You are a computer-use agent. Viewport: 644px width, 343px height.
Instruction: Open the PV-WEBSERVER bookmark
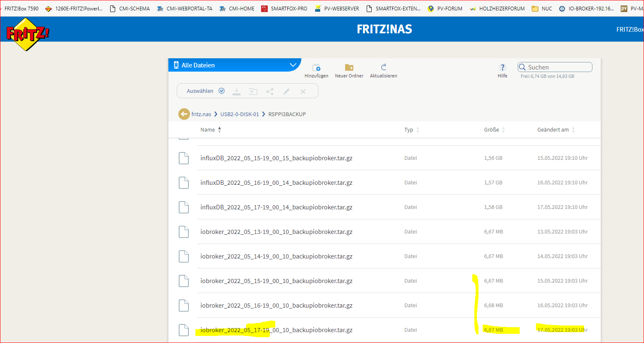tap(337, 8)
